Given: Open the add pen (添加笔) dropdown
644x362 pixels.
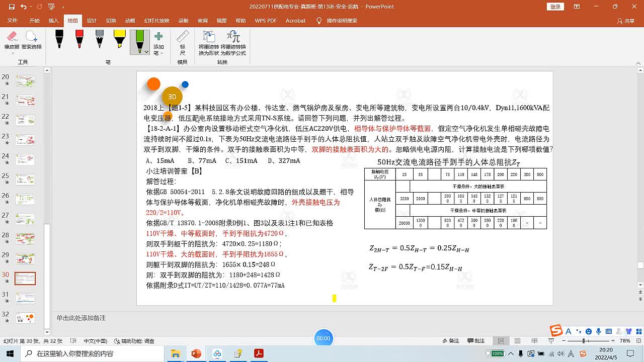Looking at the screenshot, I should (x=158, y=43).
